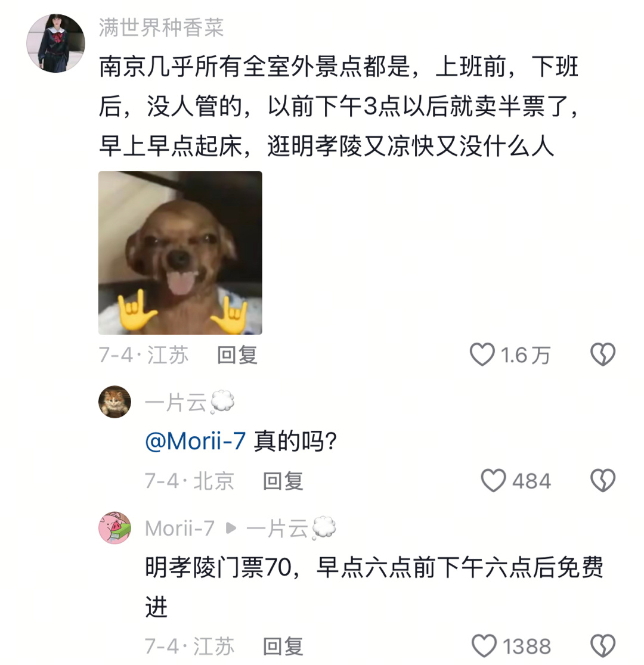Reply to the top comment from 江苏
This screenshot has height=665, width=644.
point(237,355)
